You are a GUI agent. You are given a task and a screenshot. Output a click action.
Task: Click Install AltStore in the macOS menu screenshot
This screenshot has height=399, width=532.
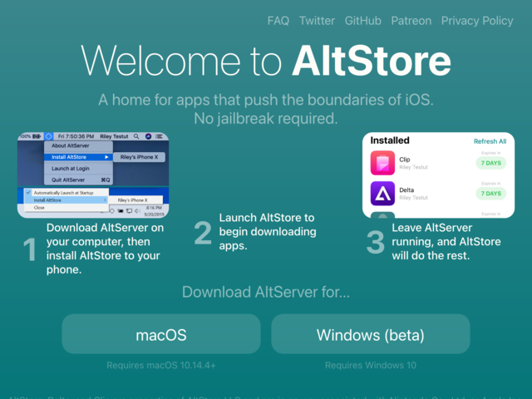79,157
